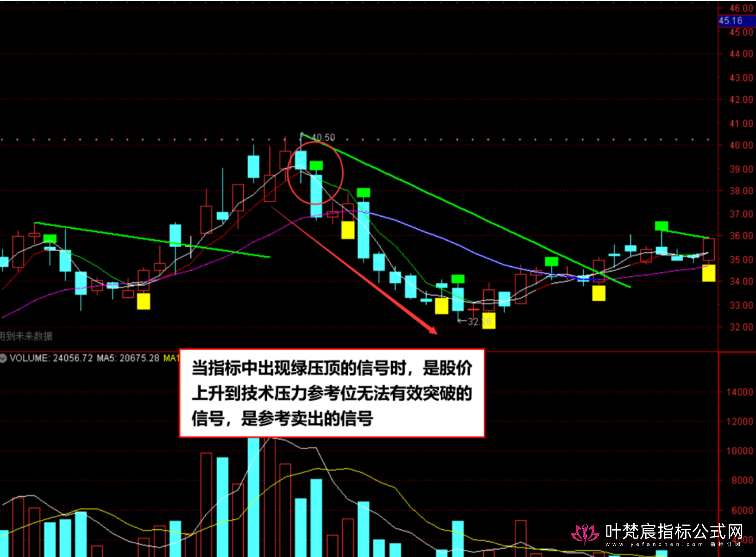Select the 45.16 current price tag
The height and width of the screenshot is (557, 756).
[731, 21]
